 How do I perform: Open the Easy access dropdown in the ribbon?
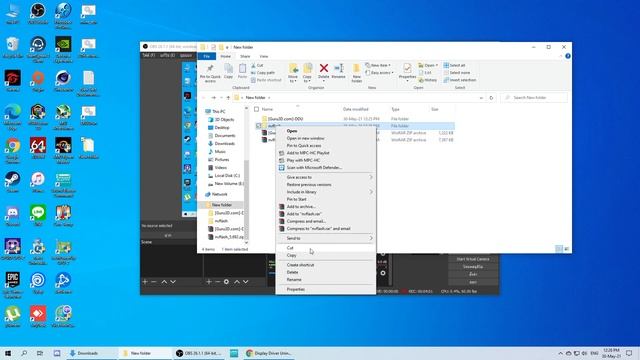coord(380,73)
